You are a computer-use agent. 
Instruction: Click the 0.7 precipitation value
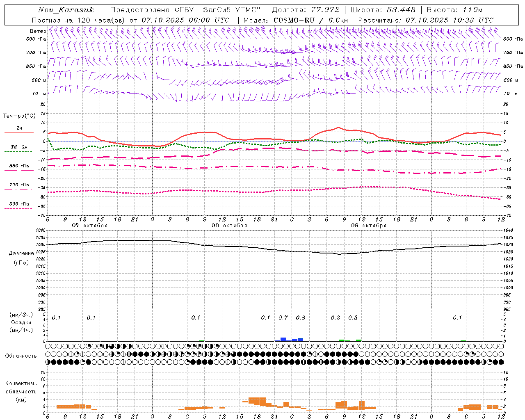click(283, 317)
